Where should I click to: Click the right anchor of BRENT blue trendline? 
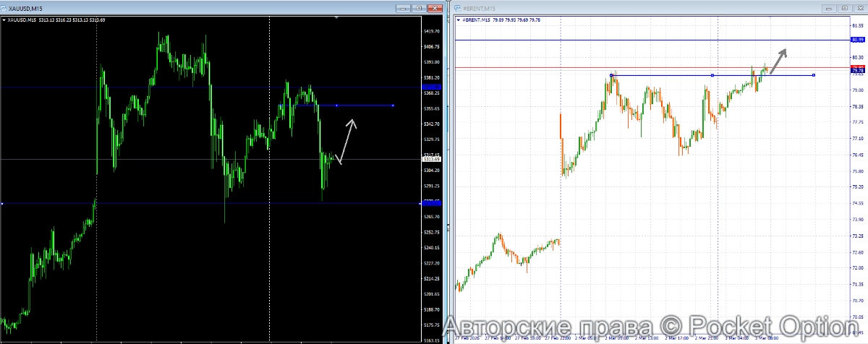coord(814,75)
